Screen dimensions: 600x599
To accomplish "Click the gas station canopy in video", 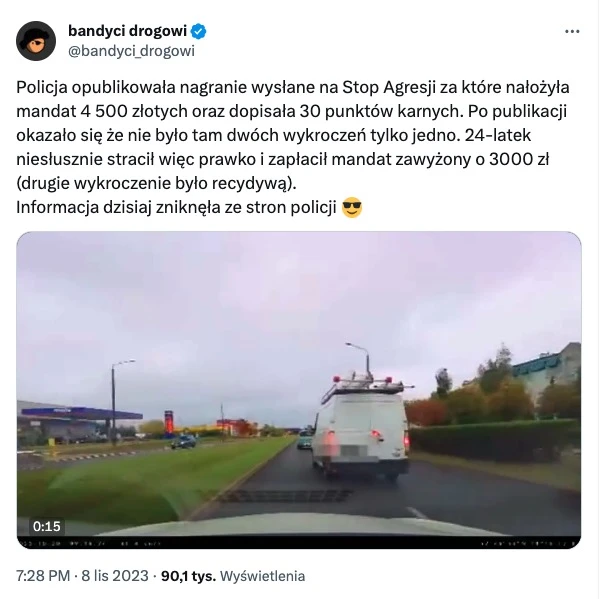I will [x=81, y=414].
